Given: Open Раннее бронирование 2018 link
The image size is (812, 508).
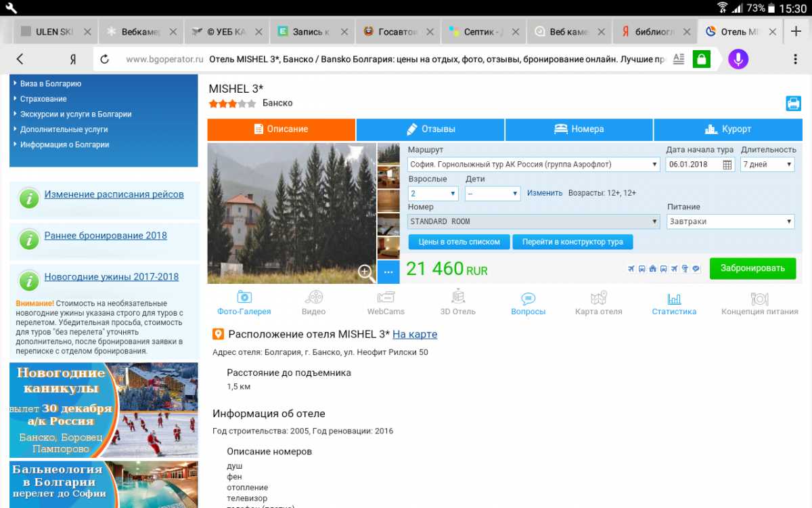Looking at the screenshot, I should [x=106, y=236].
